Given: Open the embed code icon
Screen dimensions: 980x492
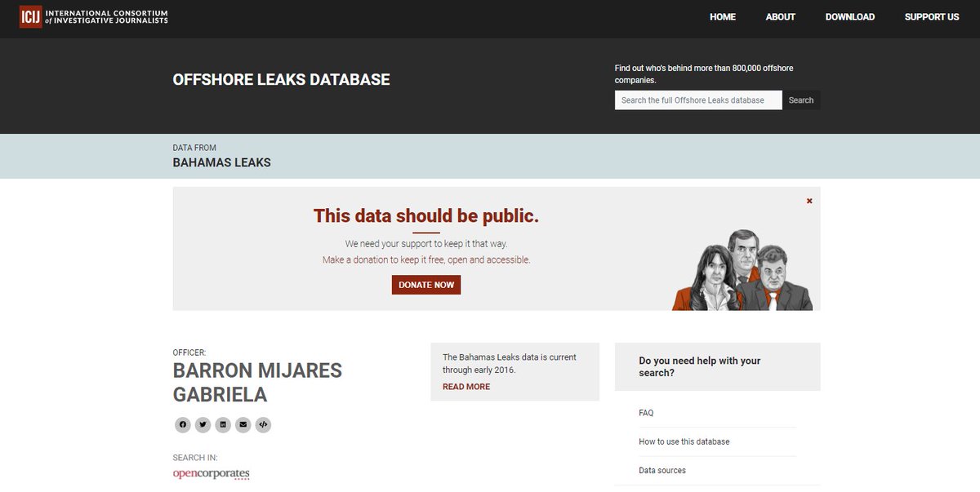Looking at the screenshot, I should pos(263,424).
